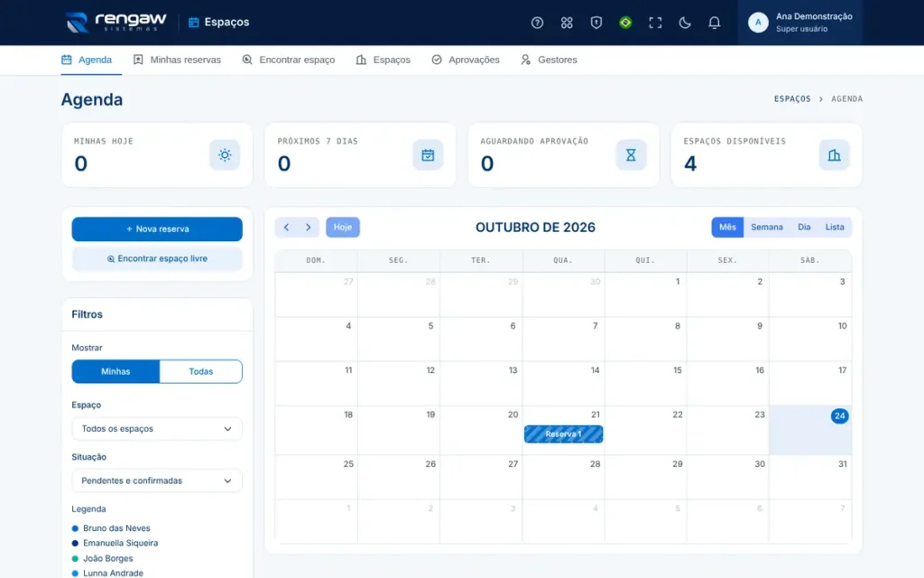Click the AGENDA breadcrumb text
The height and width of the screenshot is (578, 924).
(846, 99)
